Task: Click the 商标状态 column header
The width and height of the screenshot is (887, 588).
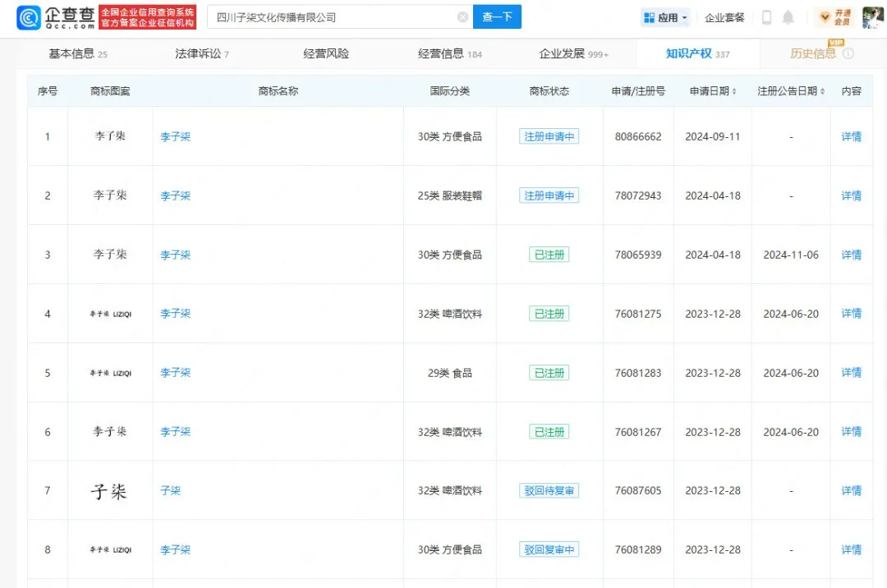Action: click(x=549, y=91)
